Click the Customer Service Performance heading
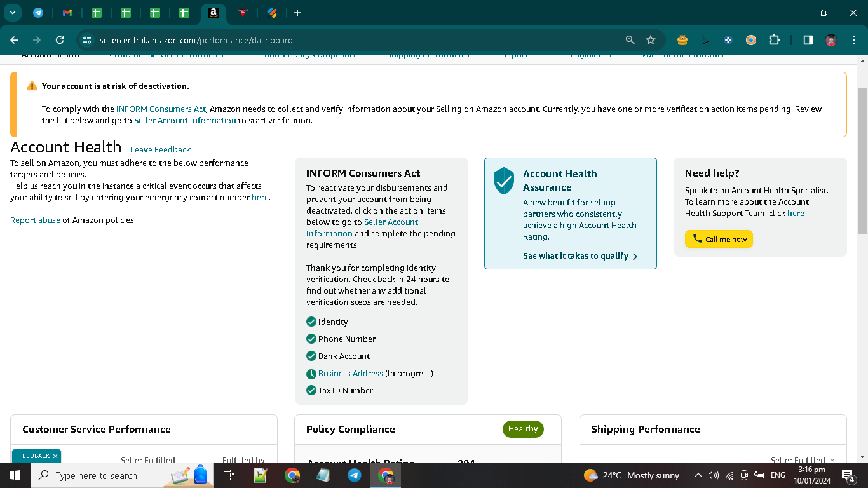868x488 pixels. click(97, 429)
